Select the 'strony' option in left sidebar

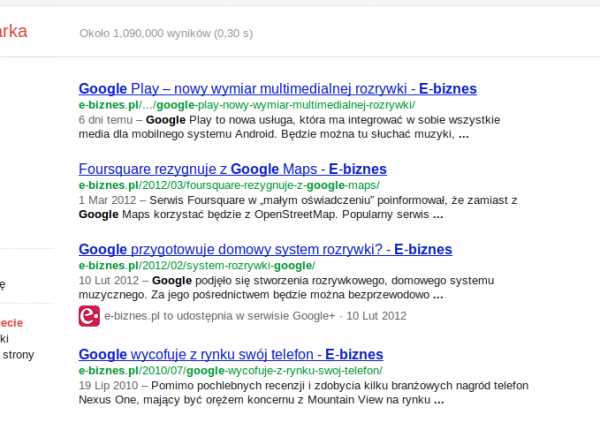(18, 354)
